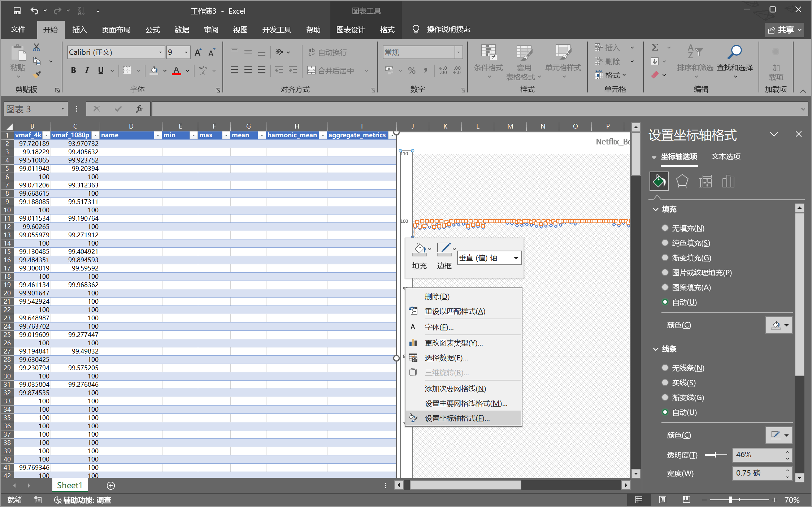Choose 删除(D) from context menu
The height and width of the screenshot is (507, 812).
(x=464, y=296)
